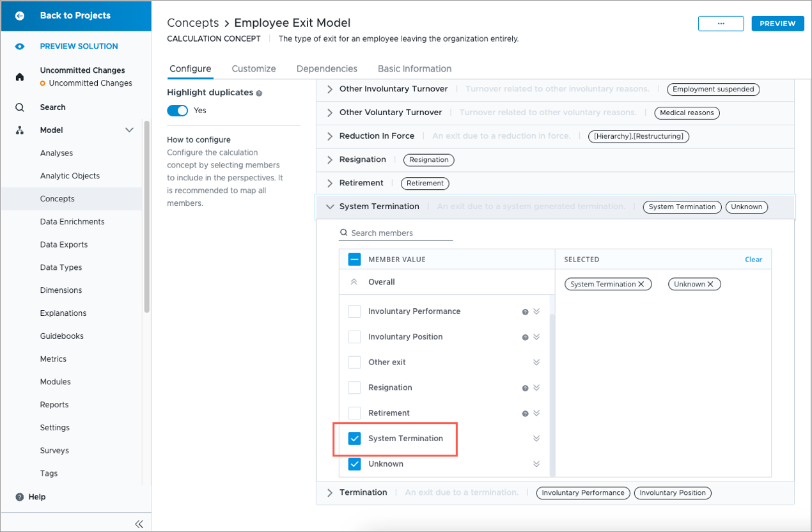Click the home icon next to Uncommitted Changes

[20, 77]
